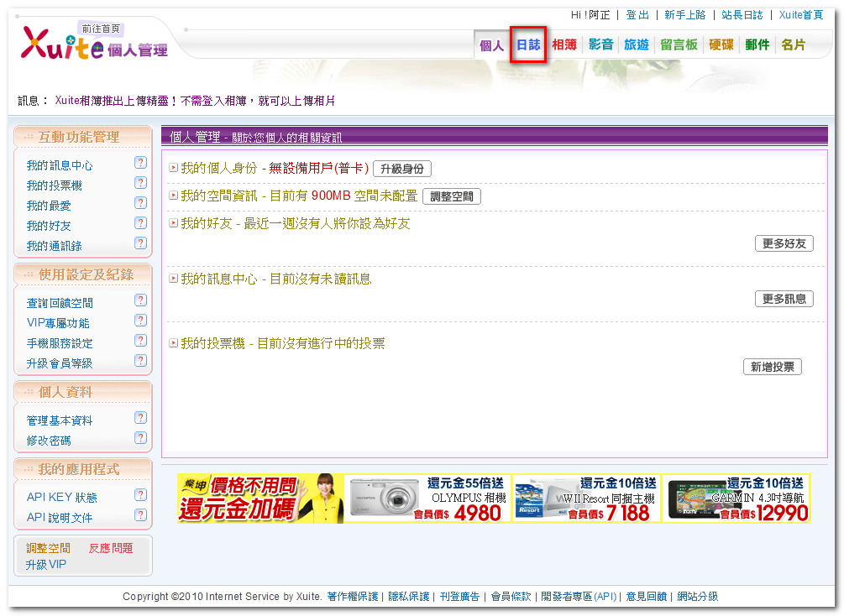The width and height of the screenshot is (844, 616).
Task: Select the 硬碟 tab
Action: pos(721,44)
